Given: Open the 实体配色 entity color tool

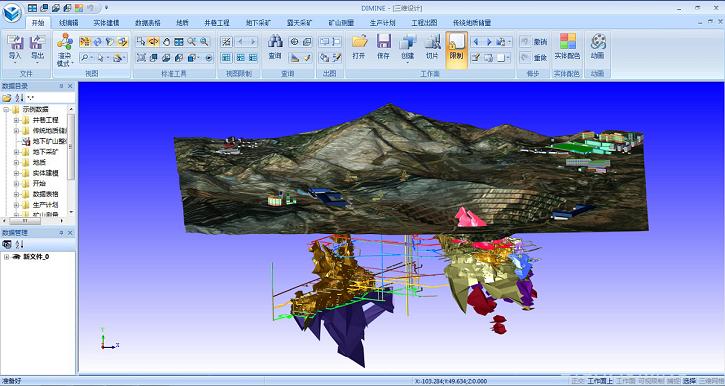Looking at the screenshot, I should (567, 46).
